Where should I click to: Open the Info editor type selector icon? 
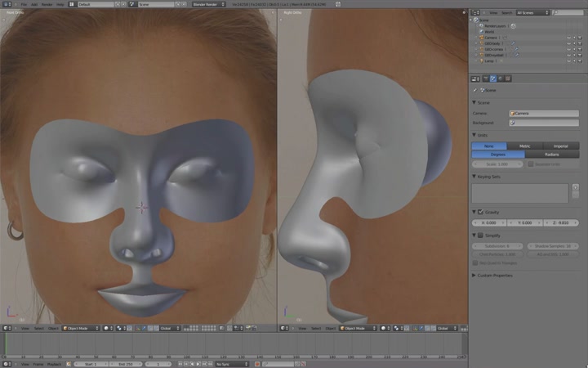pos(7,4)
